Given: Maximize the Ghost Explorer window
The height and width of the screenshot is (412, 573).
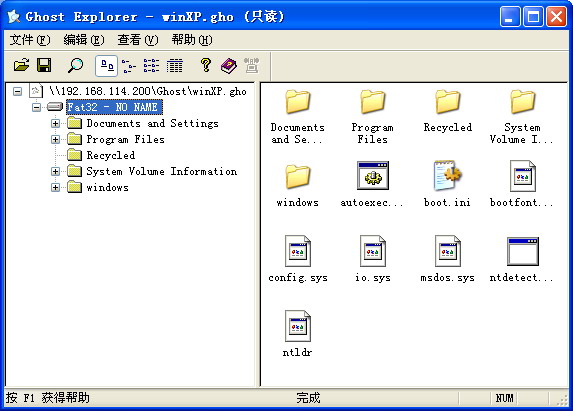Looking at the screenshot, I should click(533, 16).
